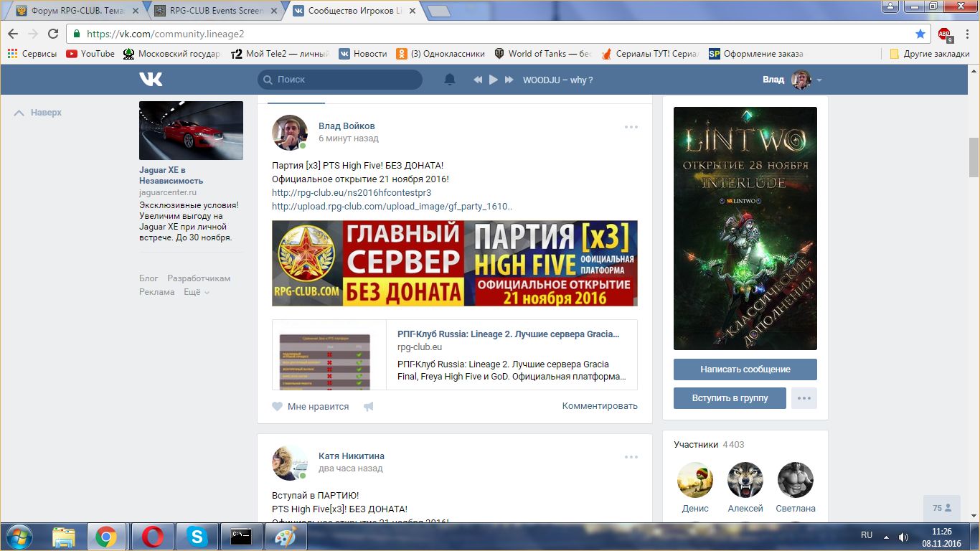Image resolution: width=980 pixels, height=551 pixels.
Task: Reload the current page
Action: coord(53,34)
